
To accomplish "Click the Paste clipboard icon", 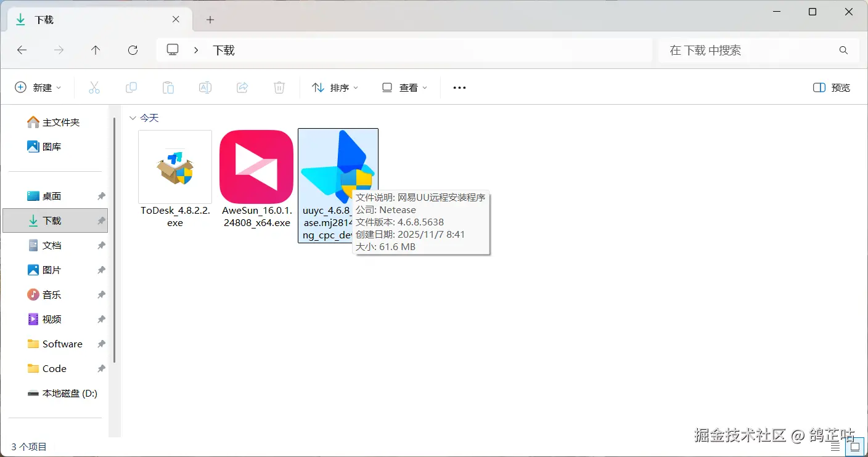I will pos(168,87).
